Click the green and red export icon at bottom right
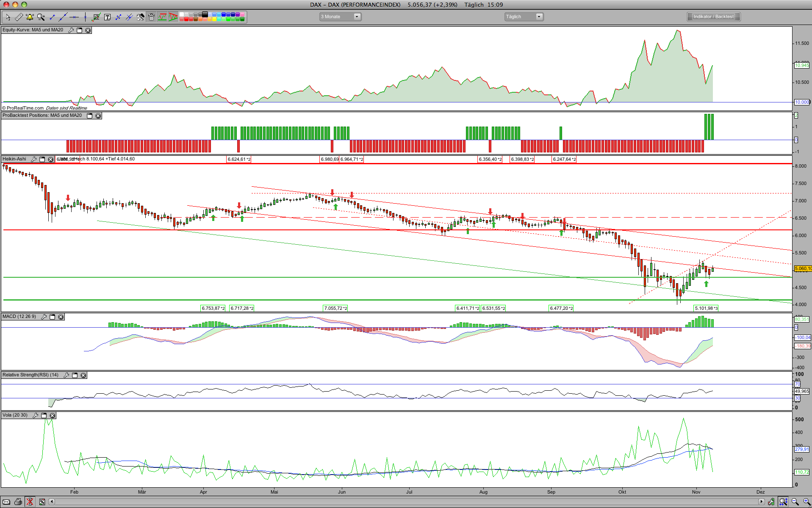This screenshot has width=812, height=508. tap(772, 502)
